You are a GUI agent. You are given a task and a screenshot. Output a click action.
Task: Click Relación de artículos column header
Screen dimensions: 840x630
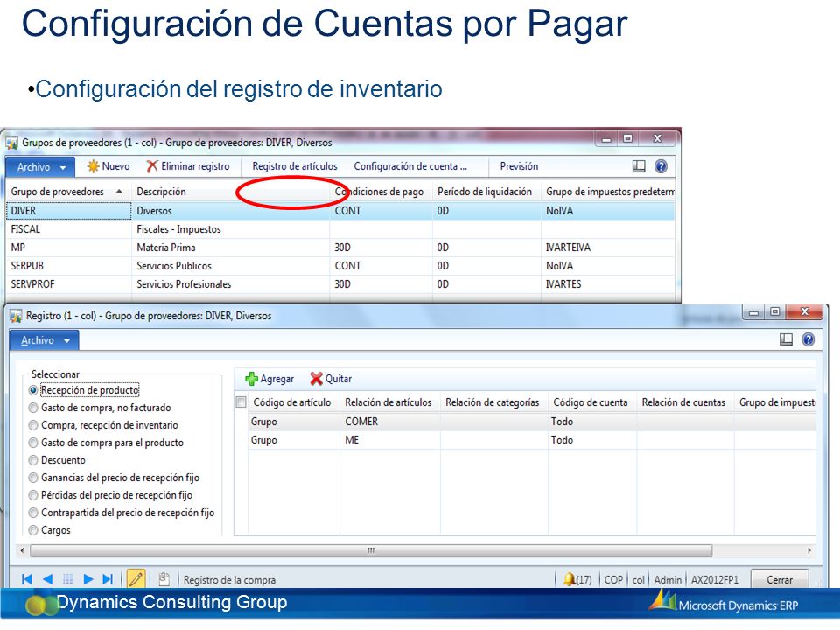click(x=388, y=402)
